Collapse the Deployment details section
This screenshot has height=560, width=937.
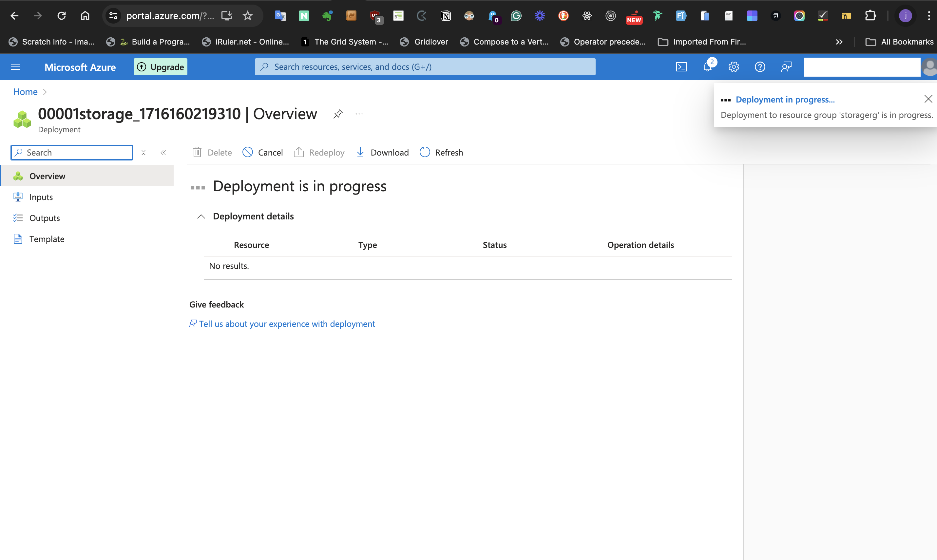click(x=201, y=216)
